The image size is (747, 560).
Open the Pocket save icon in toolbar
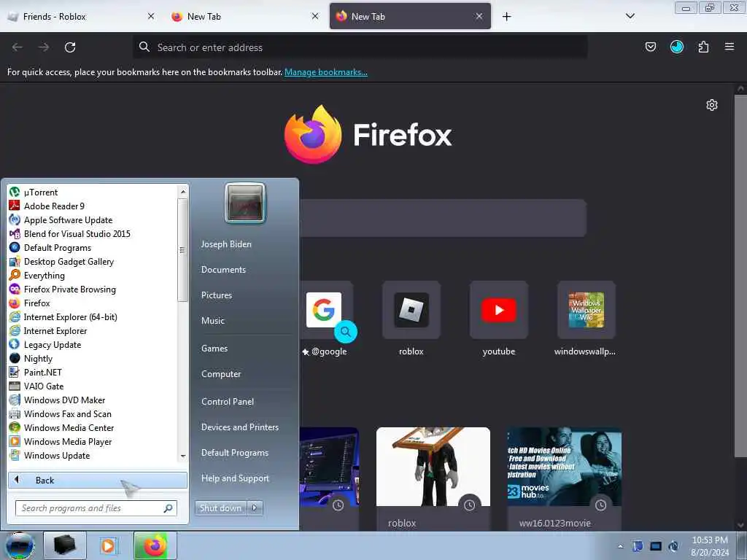pos(650,47)
